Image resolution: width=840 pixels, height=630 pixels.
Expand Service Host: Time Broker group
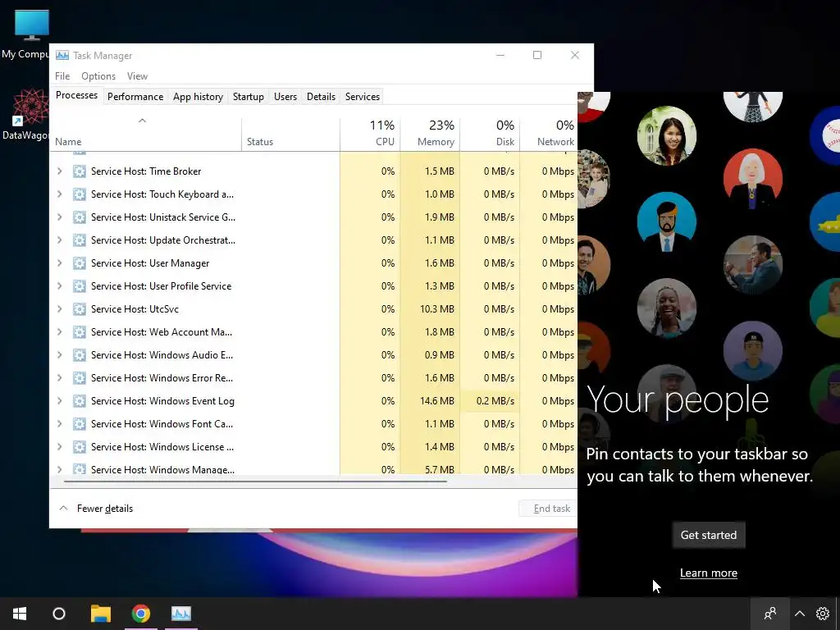pyautogui.click(x=59, y=171)
